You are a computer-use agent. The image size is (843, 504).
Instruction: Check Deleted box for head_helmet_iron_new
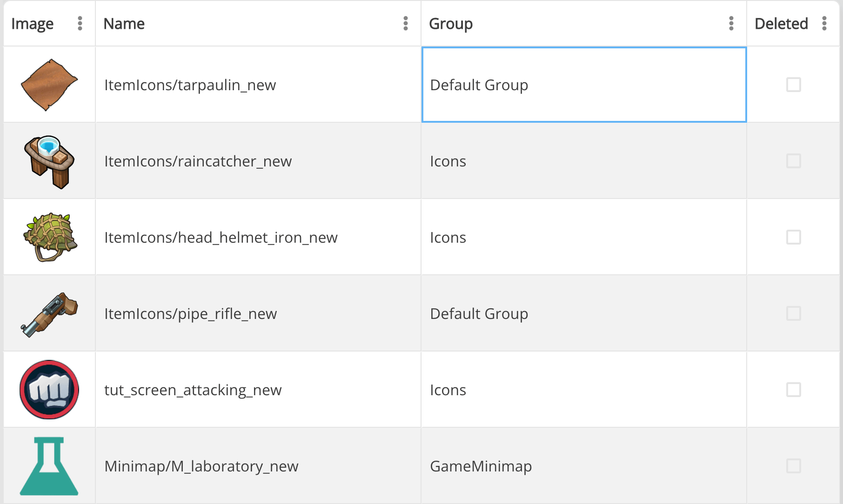[x=793, y=237]
